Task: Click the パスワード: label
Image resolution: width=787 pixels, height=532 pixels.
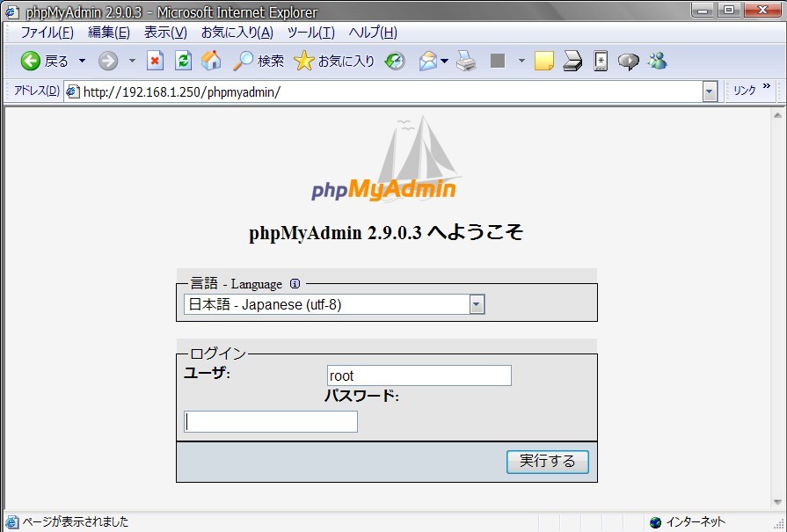Action: point(361,396)
